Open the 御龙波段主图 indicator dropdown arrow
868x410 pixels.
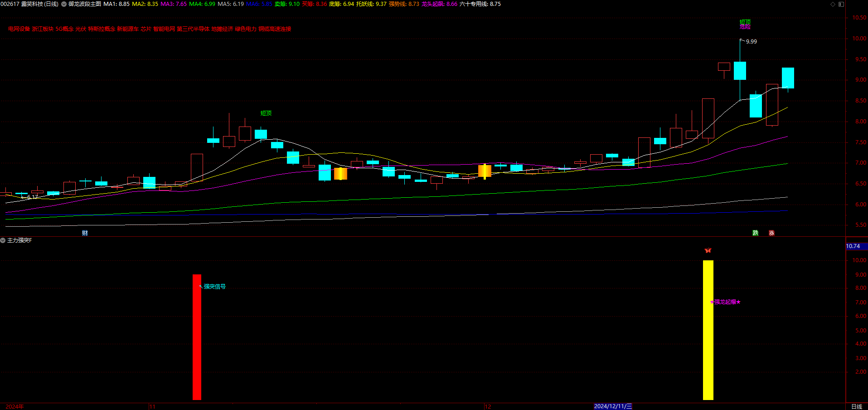(x=64, y=4)
